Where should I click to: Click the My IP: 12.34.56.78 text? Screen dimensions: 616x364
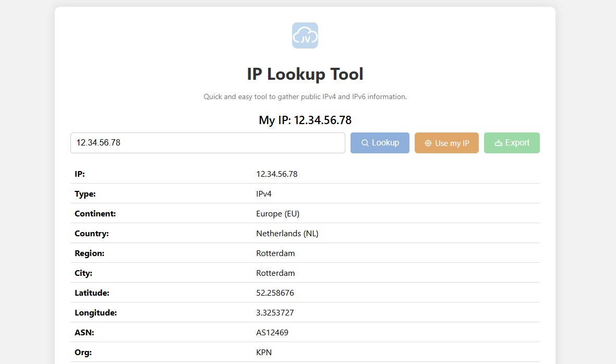coord(305,120)
